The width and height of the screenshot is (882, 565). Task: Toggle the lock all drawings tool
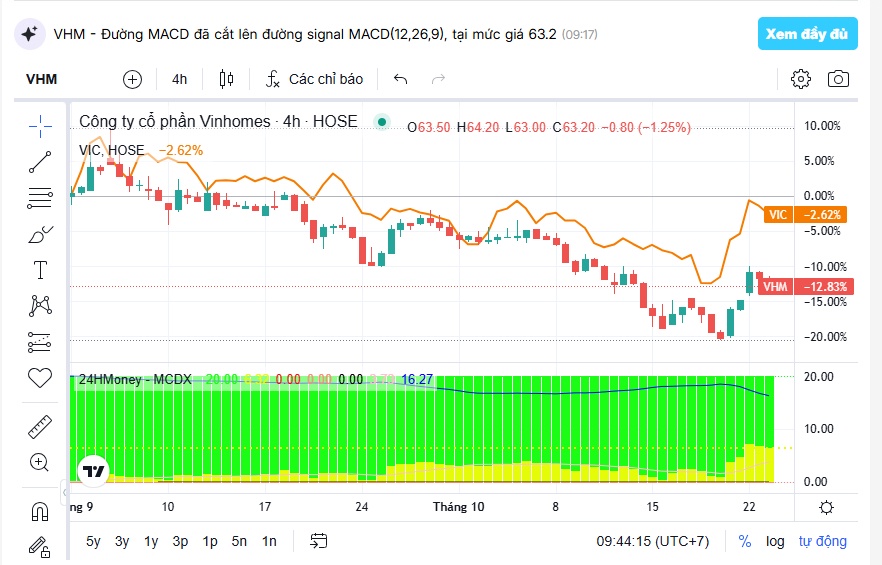40,546
